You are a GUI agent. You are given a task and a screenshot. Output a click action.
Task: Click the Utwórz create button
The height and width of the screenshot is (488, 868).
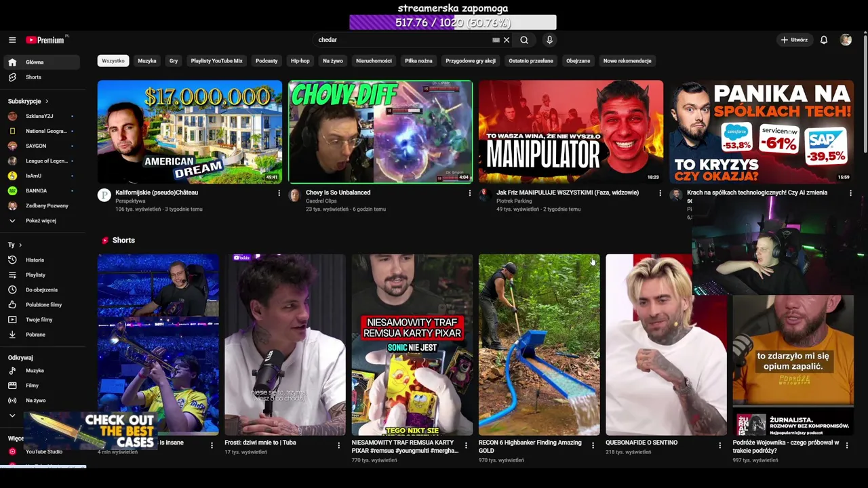794,40
